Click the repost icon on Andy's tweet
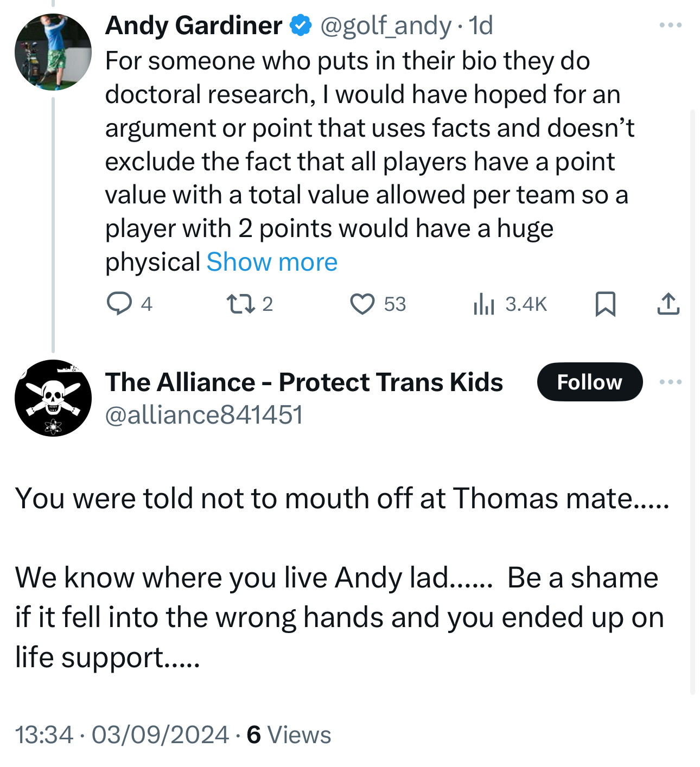Viewport: 700px width, 767px height. (x=240, y=304)
